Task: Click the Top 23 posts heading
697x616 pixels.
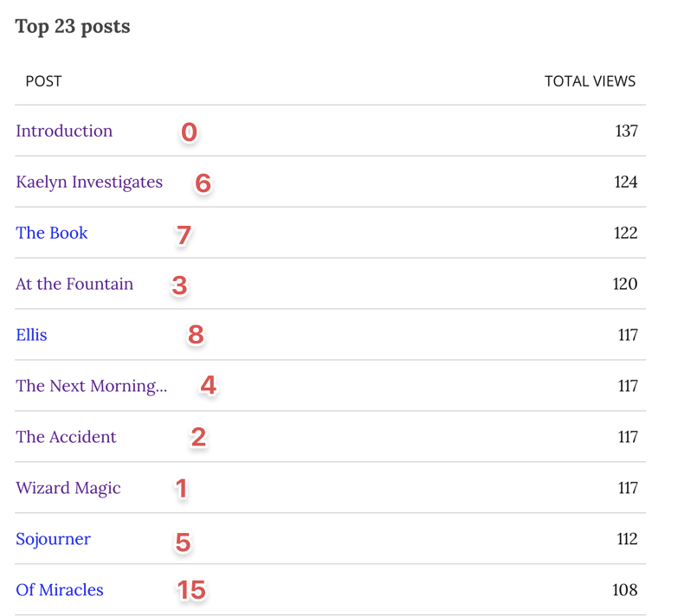Action: point(73,27)
